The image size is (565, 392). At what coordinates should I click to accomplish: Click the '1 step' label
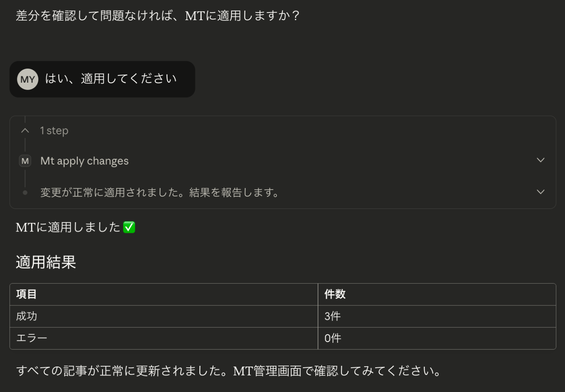pos(54,131)
